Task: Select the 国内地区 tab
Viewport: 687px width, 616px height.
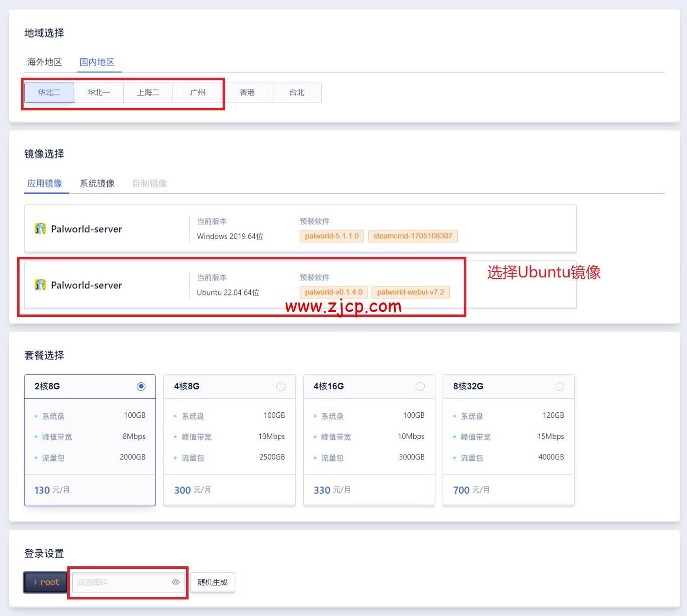Action: [97, 62]
